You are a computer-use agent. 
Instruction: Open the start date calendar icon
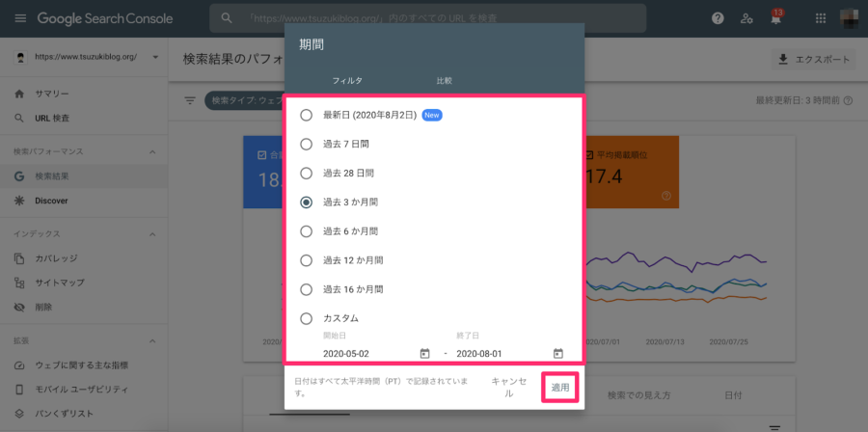coord(424,354)
